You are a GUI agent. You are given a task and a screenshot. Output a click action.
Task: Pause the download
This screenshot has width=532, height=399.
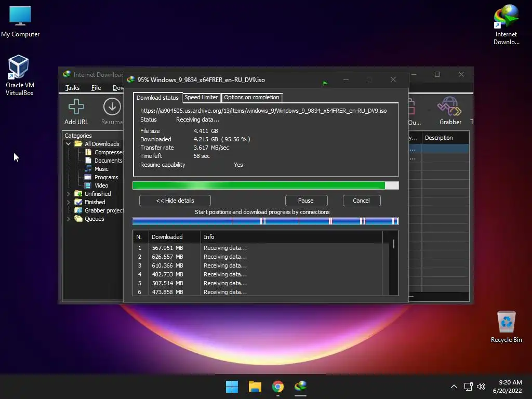click(x=306, y=201)
